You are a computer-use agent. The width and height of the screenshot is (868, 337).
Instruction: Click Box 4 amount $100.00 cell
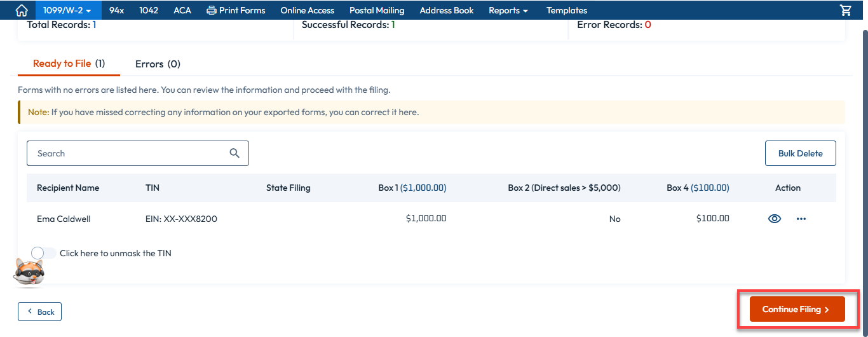(x=713, y=218)
